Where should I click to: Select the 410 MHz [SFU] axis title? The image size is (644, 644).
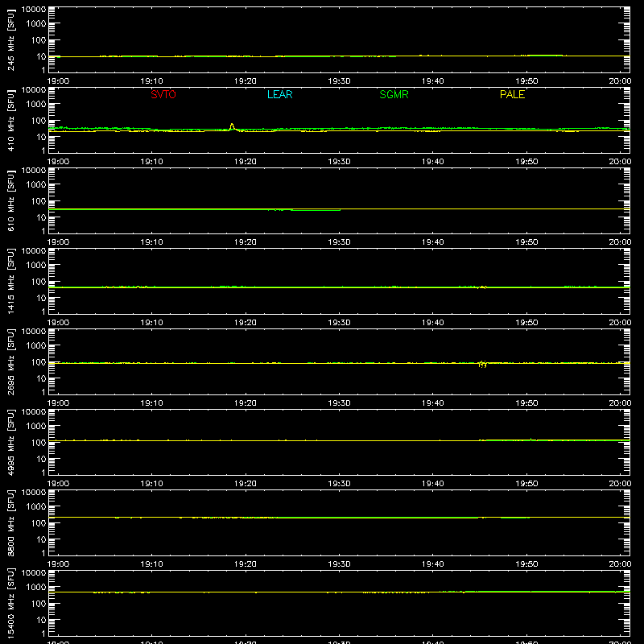click(10, 120)
